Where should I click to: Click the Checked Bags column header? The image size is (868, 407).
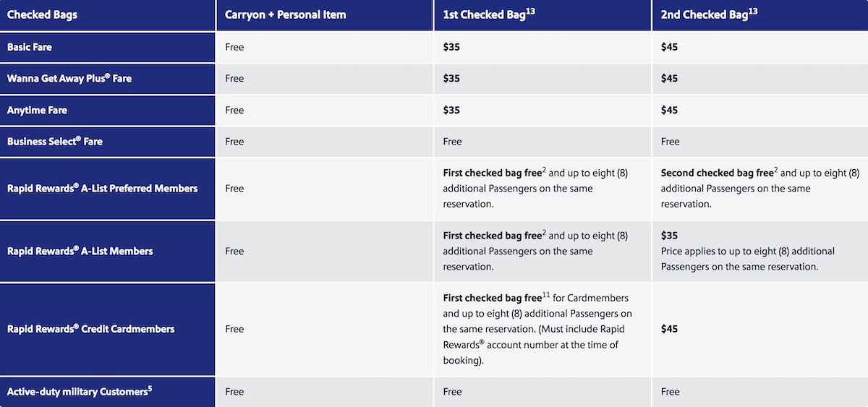tap(42, 15)
